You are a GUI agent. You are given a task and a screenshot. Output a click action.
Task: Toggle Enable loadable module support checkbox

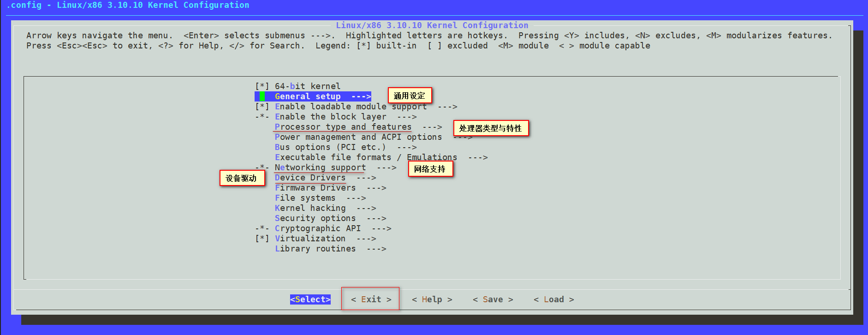[262, 107]
